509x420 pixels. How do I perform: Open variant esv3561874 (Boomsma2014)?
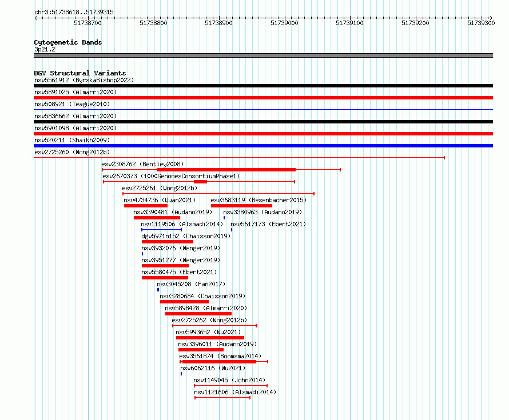coord(220,356)
